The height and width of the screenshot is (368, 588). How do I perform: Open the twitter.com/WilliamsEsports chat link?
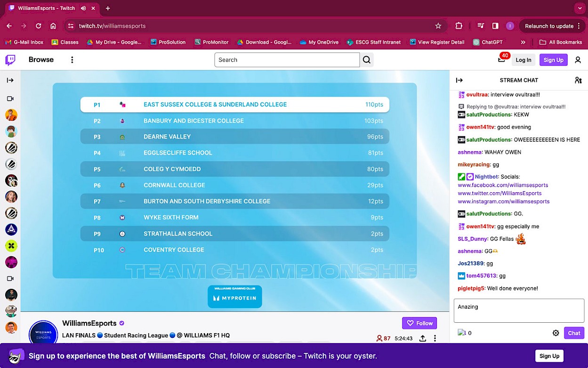click(x=499, y=193)
